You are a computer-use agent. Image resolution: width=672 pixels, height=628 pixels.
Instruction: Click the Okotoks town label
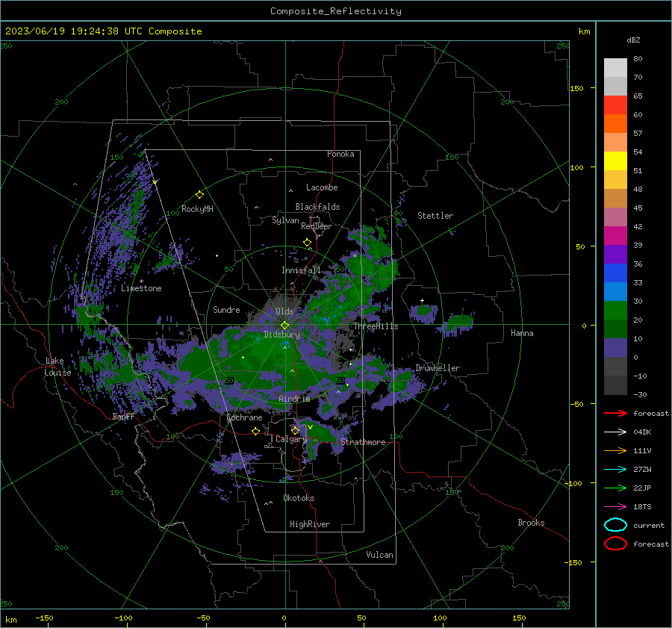click(299, 498)
